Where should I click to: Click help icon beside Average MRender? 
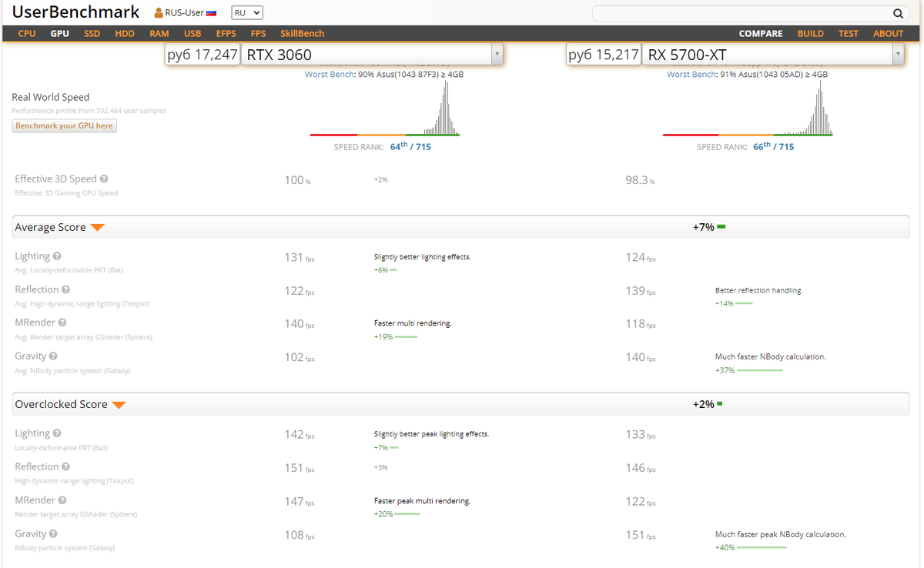62,323
